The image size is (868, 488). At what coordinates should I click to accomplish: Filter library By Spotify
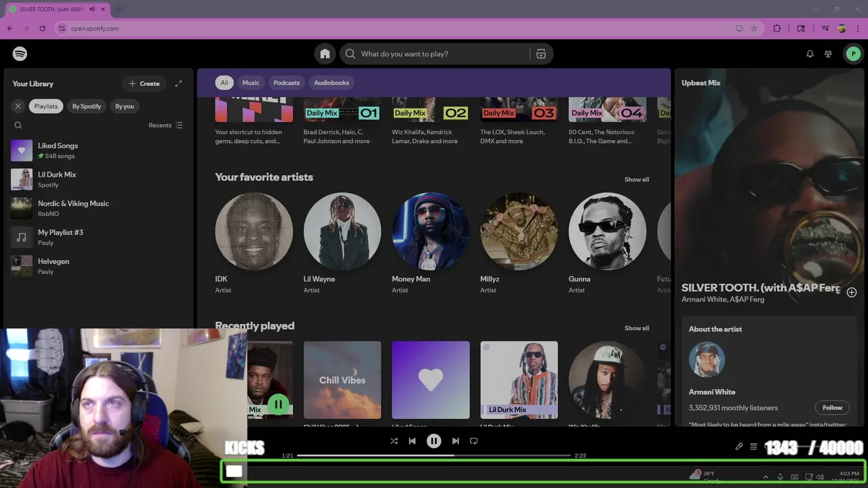click(87, 106)
